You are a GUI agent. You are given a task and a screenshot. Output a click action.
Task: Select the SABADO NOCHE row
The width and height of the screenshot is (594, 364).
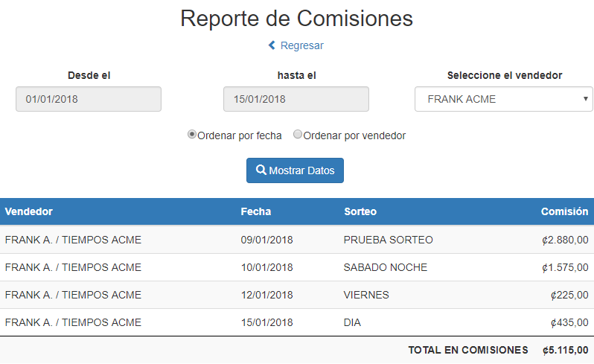(x=297, y=267)
